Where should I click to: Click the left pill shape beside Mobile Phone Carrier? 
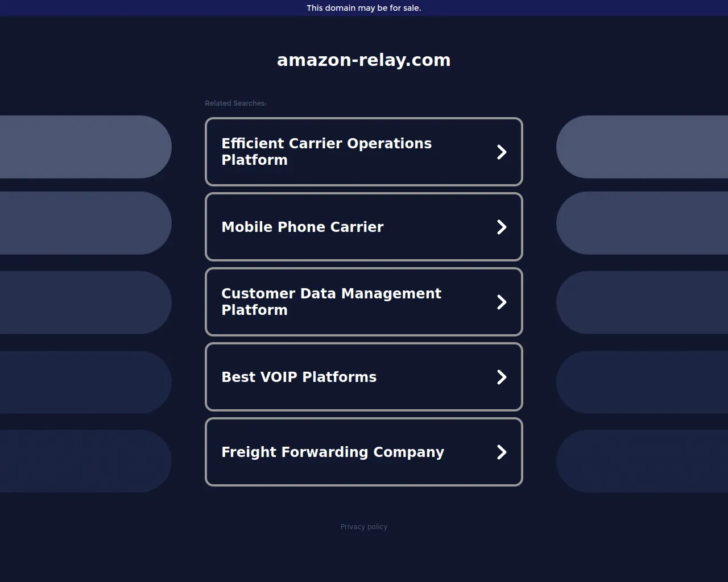[x=85, y=223]
